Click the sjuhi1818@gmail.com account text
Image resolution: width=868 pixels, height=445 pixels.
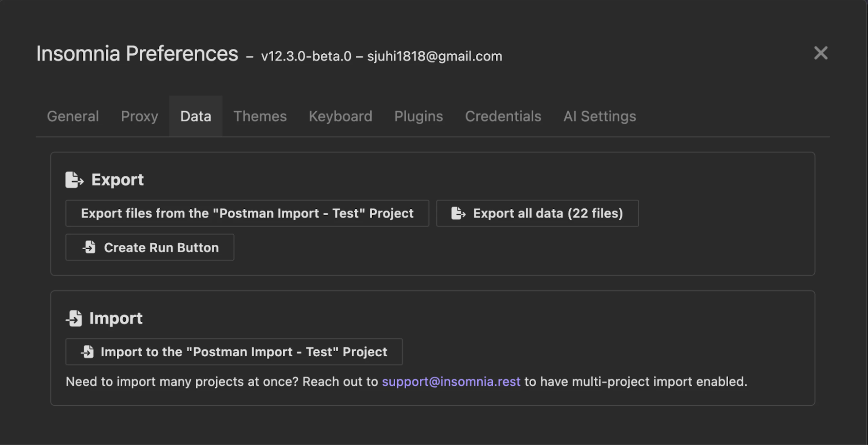click(x=434, y=56)
